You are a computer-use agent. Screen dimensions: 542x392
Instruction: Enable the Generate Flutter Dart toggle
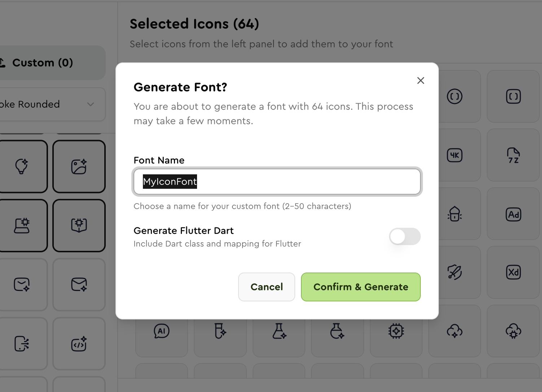coord(405,236)
